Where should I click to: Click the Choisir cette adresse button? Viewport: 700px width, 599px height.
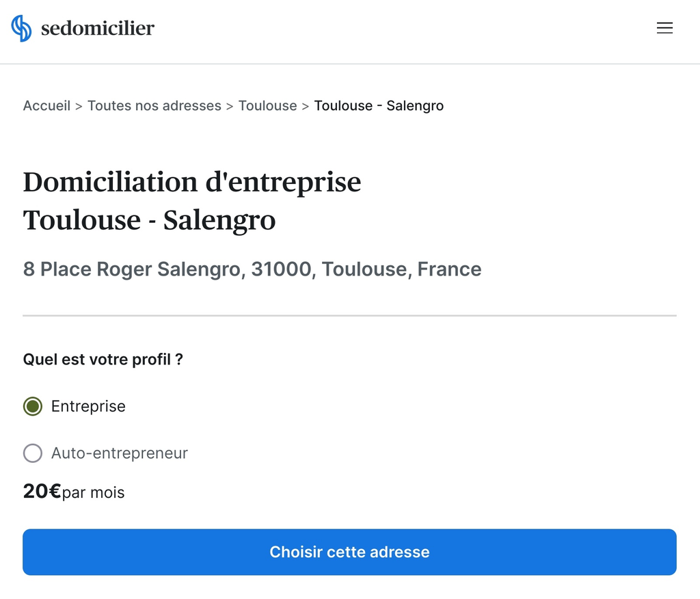349,552
